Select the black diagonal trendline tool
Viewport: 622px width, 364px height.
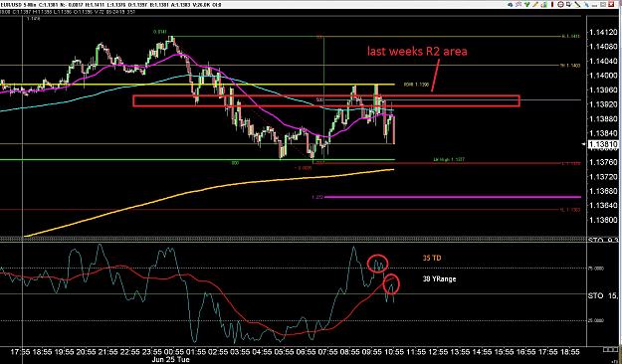[x=577, y=5]
